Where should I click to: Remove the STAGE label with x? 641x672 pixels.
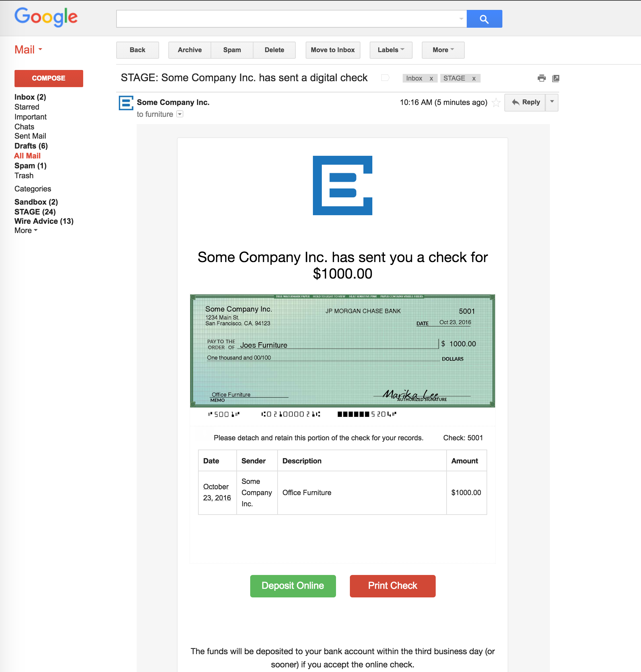[474, 79]
